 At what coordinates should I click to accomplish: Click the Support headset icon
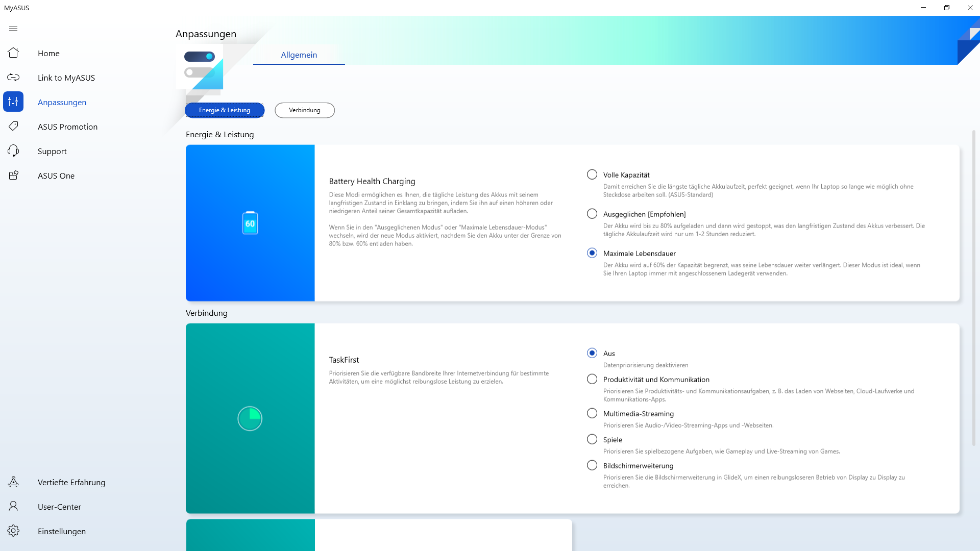(x=13, y=151)
